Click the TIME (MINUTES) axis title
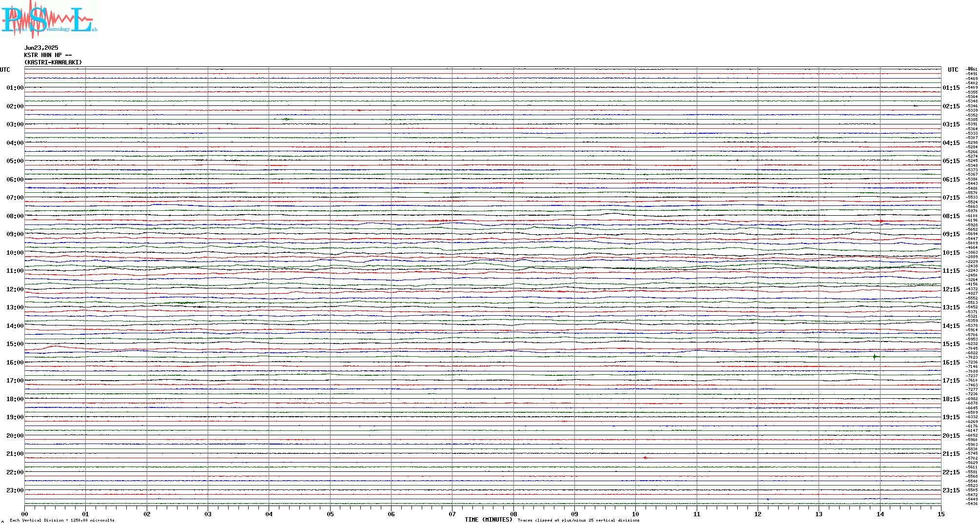The width and height of the screenshot is (980, 527). (489, 520)
